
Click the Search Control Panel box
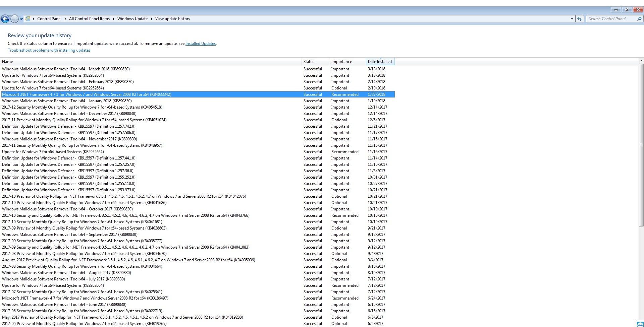(611, 19)
